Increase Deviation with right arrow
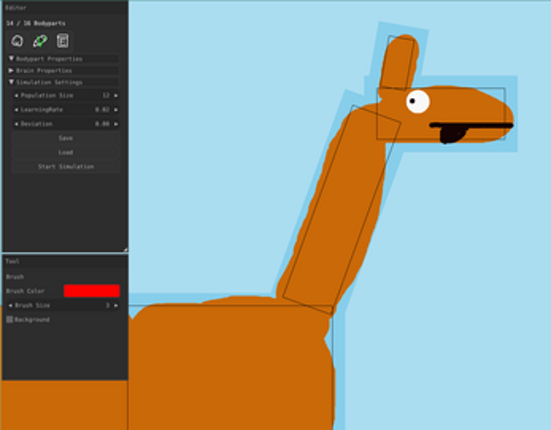 (x=116, y=124)
